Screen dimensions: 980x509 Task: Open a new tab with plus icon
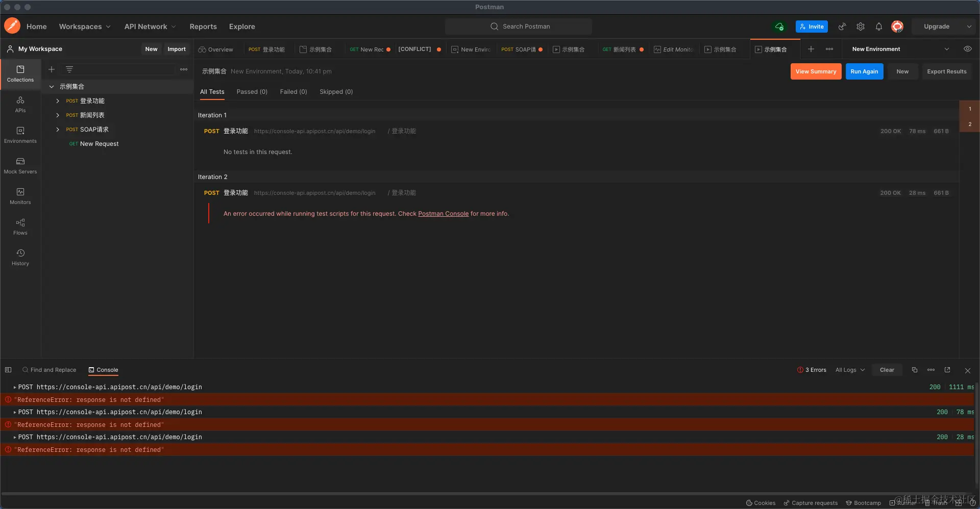(811, 49)
